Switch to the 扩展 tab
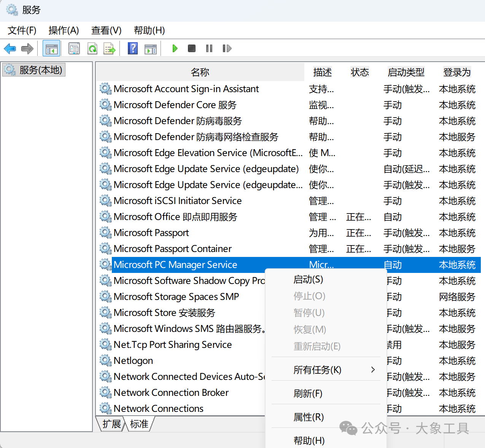Image resolution: width=485 pixels, height=448 pixels. pyautogui.click(x=111, y=424)
